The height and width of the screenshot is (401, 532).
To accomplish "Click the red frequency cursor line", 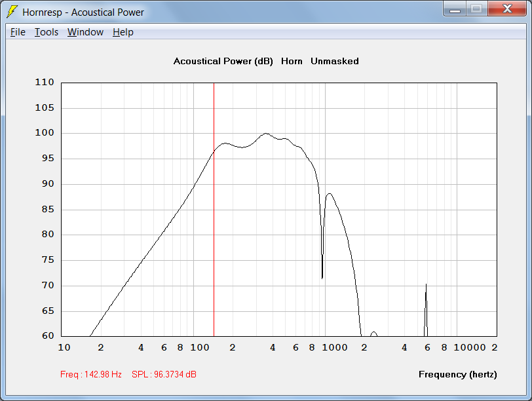I will point(214,210).
